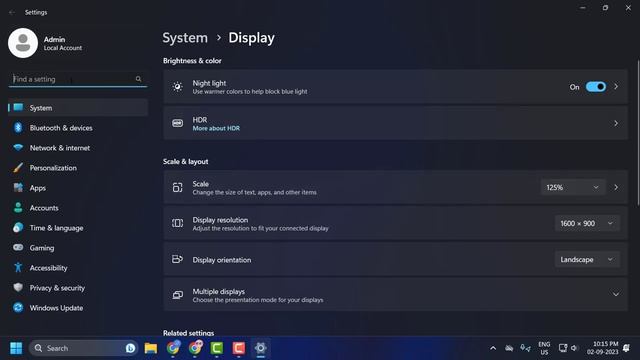Open Time & language settings

[78, 228]
